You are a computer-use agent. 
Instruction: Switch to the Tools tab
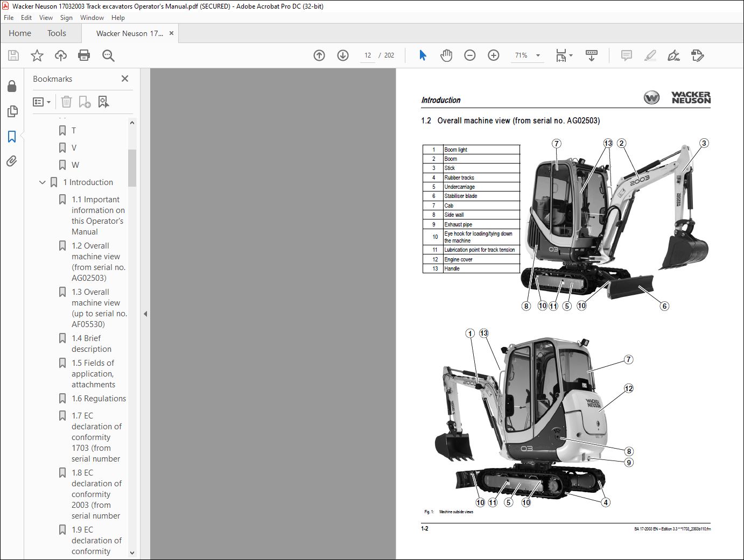pos(57,33)
